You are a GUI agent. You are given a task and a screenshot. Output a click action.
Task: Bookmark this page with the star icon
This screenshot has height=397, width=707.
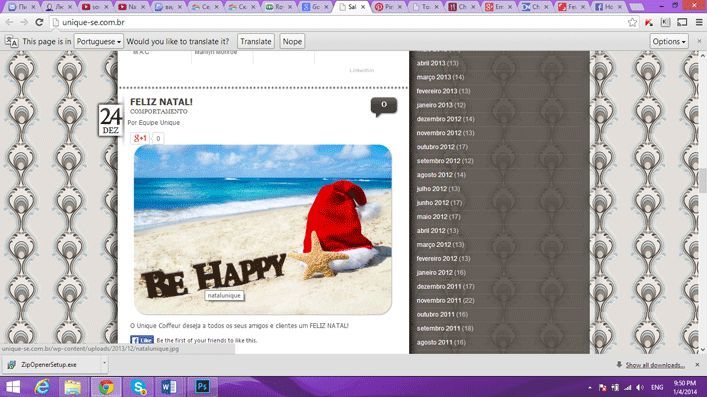tap(633, 22)
